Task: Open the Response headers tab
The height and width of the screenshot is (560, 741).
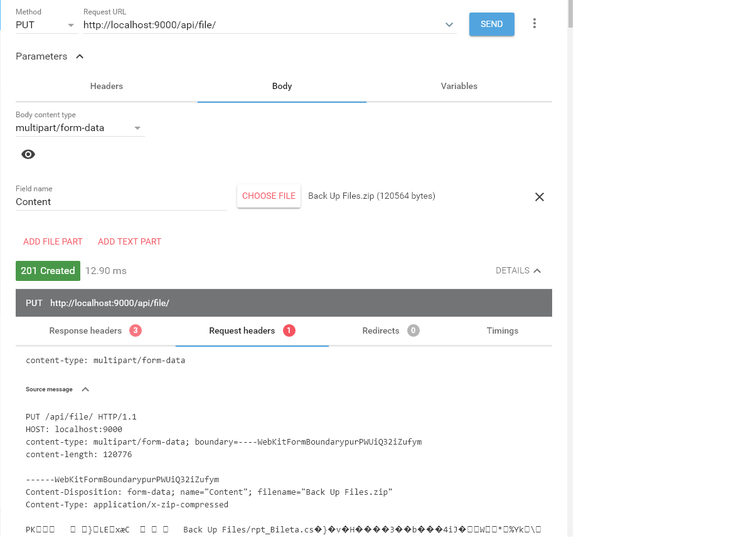Action: click(x=86, y=330)
